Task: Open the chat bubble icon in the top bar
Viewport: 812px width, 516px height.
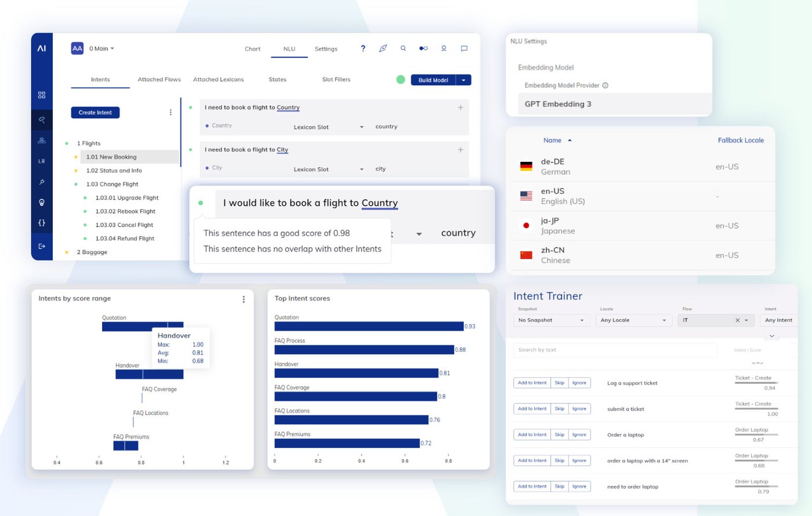Action: (464, 49)
